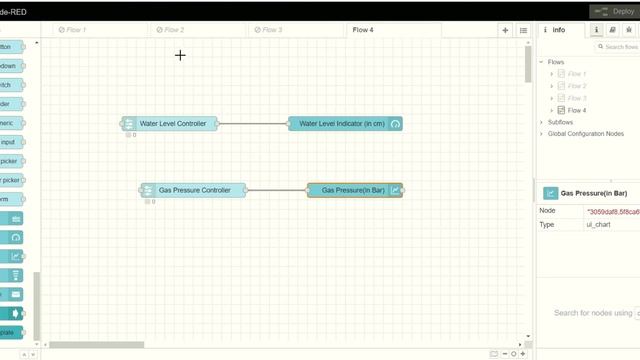Image resolution: width=640 pixels, height=360 pixels.
Task: Click the information sidebar icon button
Action: tap(596, 30)
